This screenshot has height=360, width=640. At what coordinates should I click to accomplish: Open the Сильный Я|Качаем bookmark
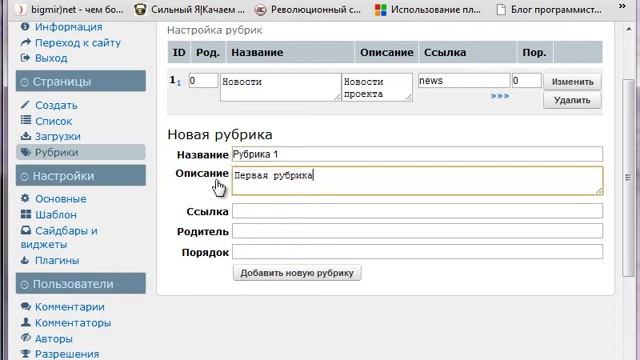(x=189, y=9)
